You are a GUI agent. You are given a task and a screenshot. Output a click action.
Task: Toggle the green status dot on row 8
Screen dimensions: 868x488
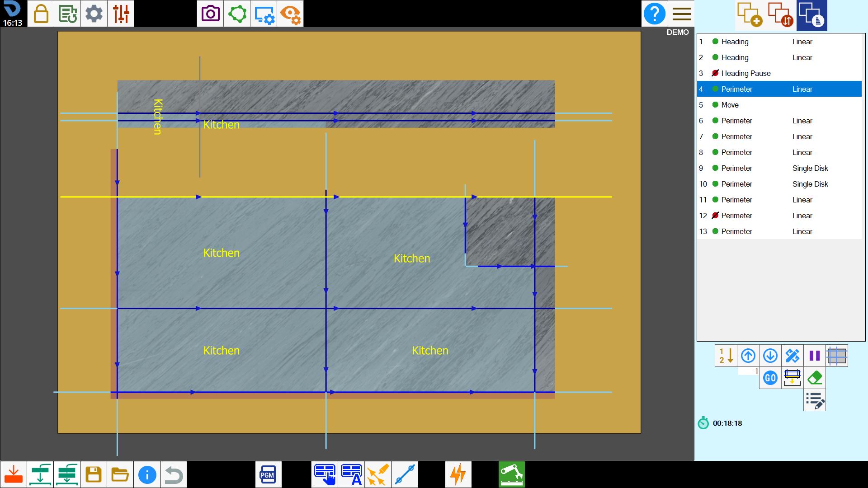tap(715, 152)
